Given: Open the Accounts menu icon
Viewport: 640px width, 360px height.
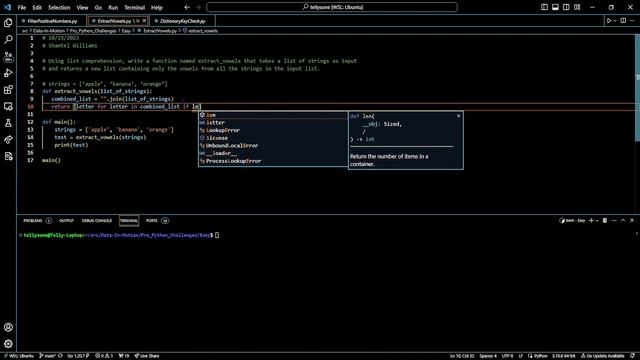Looking at the screenshot, I should pos(8,327).
